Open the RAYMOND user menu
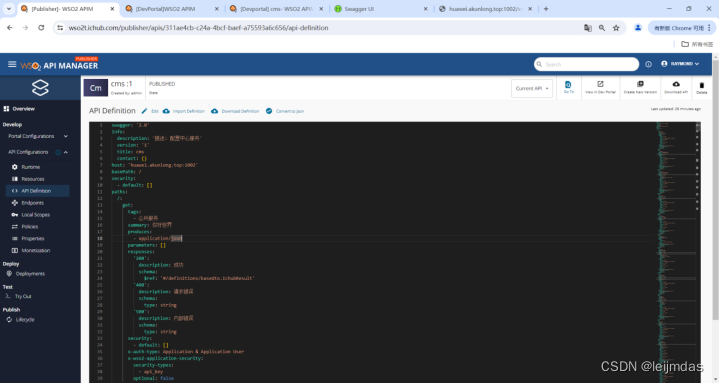This screenshot has width=719, height=384. click(680, 64)
